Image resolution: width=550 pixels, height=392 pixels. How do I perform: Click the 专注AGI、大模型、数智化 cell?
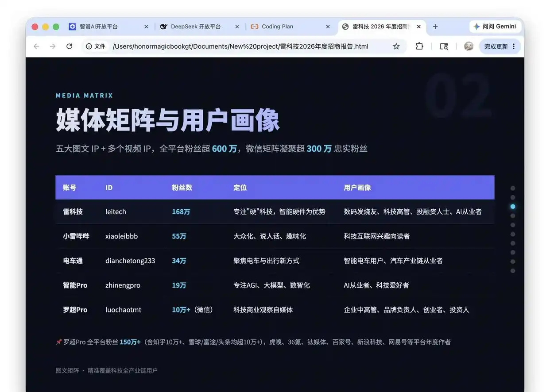coord(271,285)
